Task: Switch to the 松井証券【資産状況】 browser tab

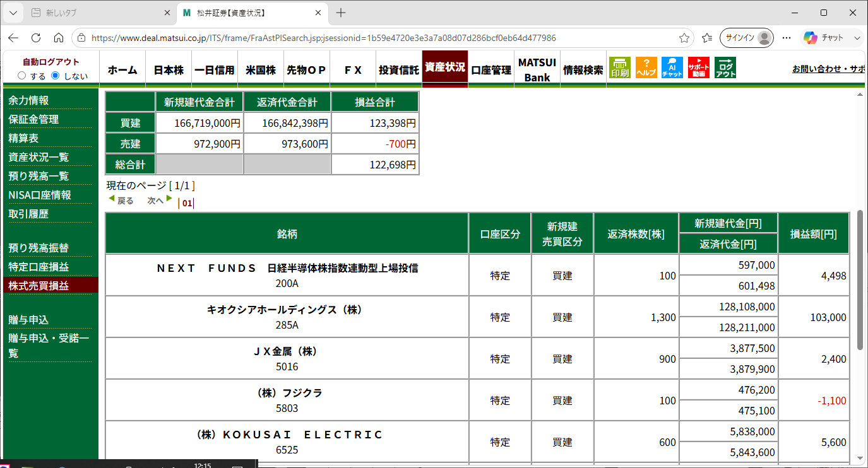Action: (253, 13)
